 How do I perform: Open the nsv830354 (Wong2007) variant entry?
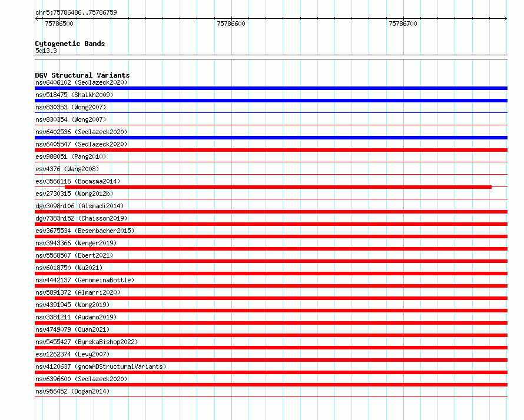[71, 119]
